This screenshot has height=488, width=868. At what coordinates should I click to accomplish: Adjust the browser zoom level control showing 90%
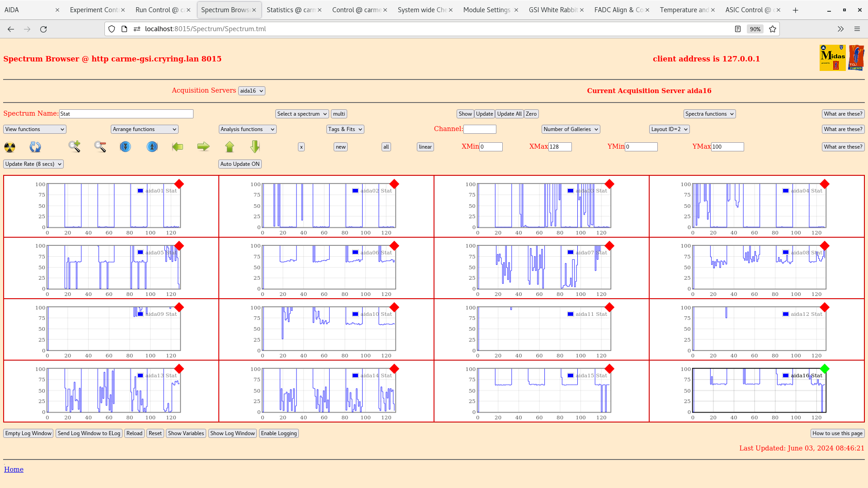click(755, 28)
